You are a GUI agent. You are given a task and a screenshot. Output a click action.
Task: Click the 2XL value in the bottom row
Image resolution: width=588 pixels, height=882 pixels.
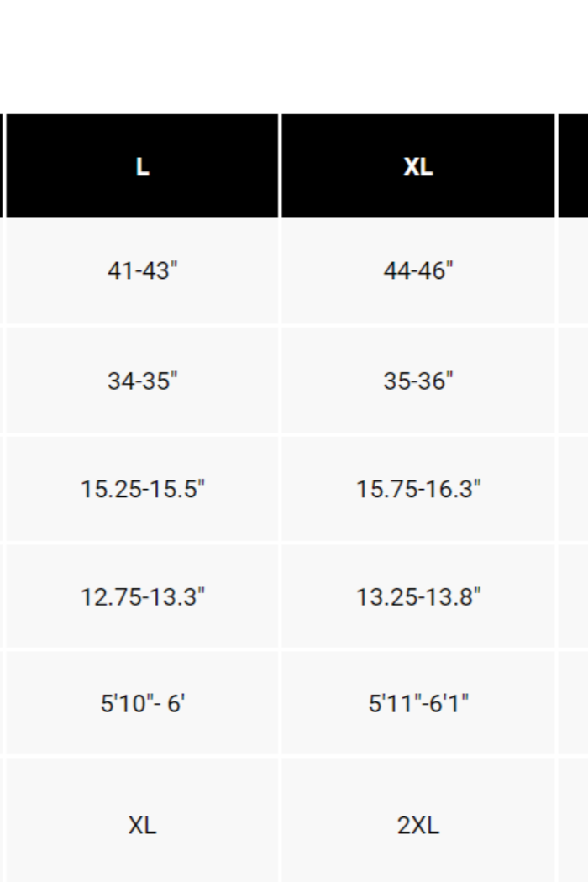[x=417, y=825]
